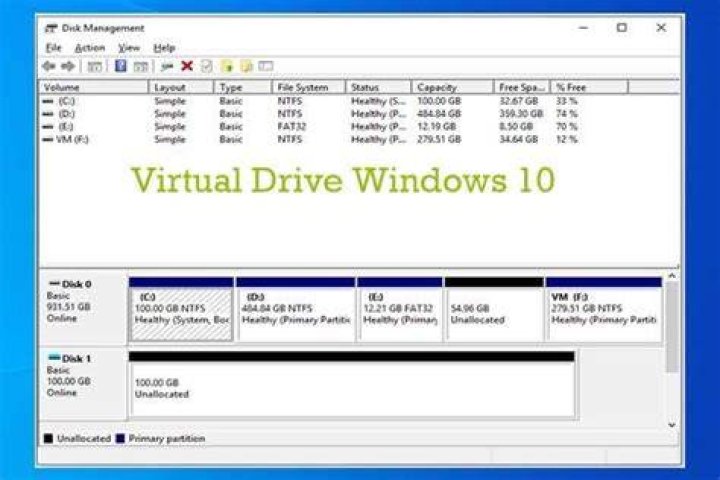Click the properties checkmark sheet icon
The width and height of the screenshot is (720, 480).
pyautogui.click(x=207, y=66)
